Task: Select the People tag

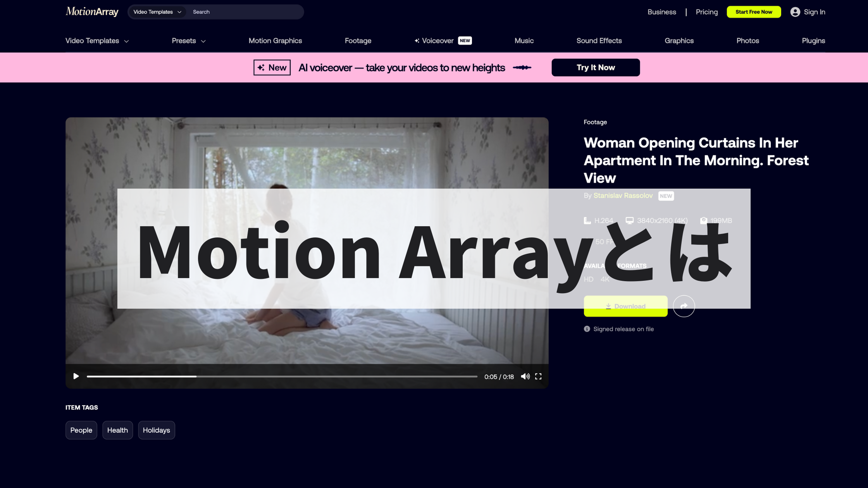Action: 81,430
